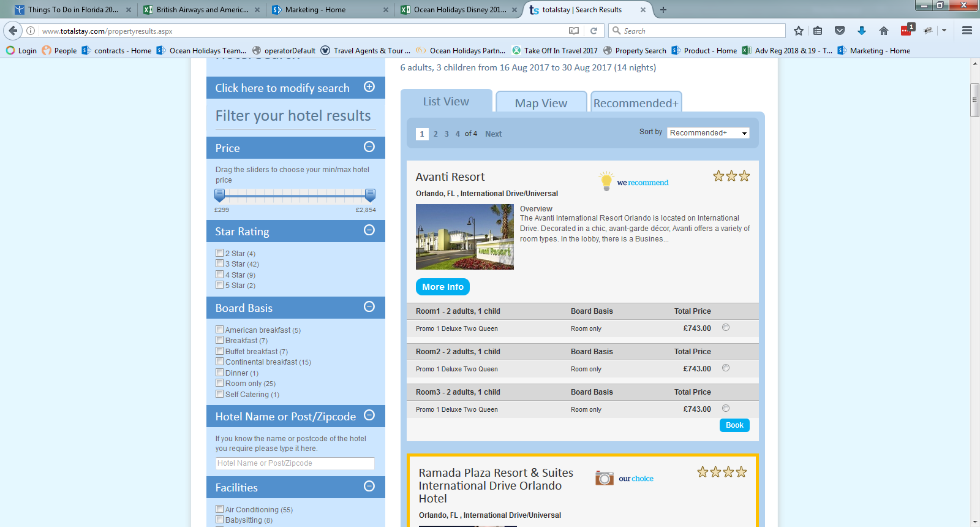This screenshot has width=980, height=527.
Task: Switch to the Ocean Holidays Disney tab
Action: click(459, 10)
